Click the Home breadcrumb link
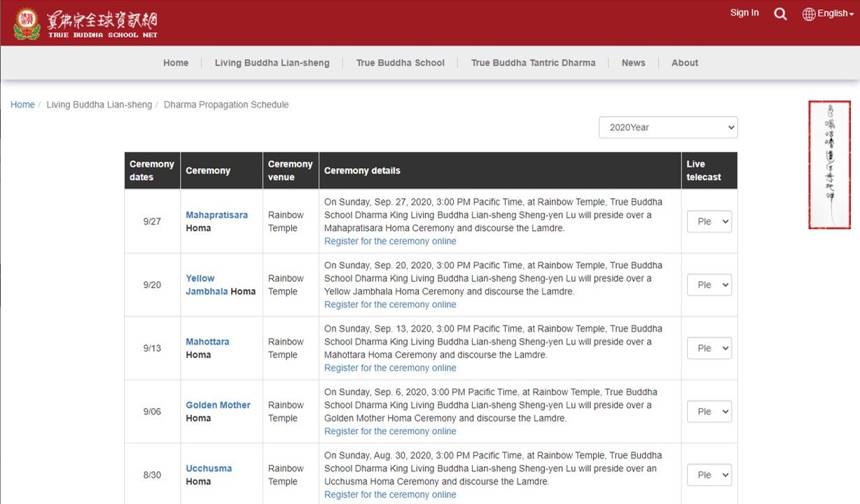Viewport: 860px width, 504px height. tap(22, 105)
